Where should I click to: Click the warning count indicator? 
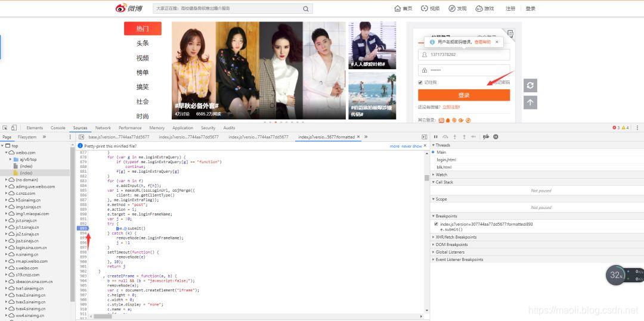tap(626, 128)
